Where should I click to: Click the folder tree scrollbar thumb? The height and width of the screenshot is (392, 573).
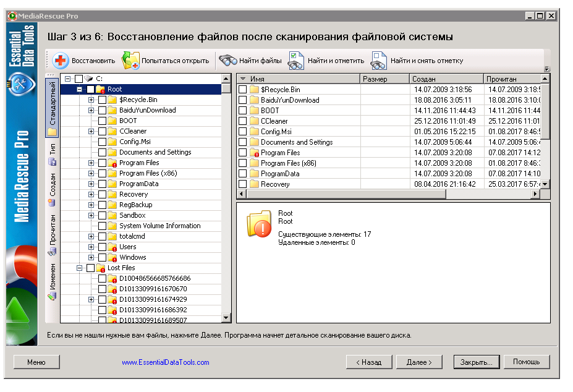coord(227,89)
